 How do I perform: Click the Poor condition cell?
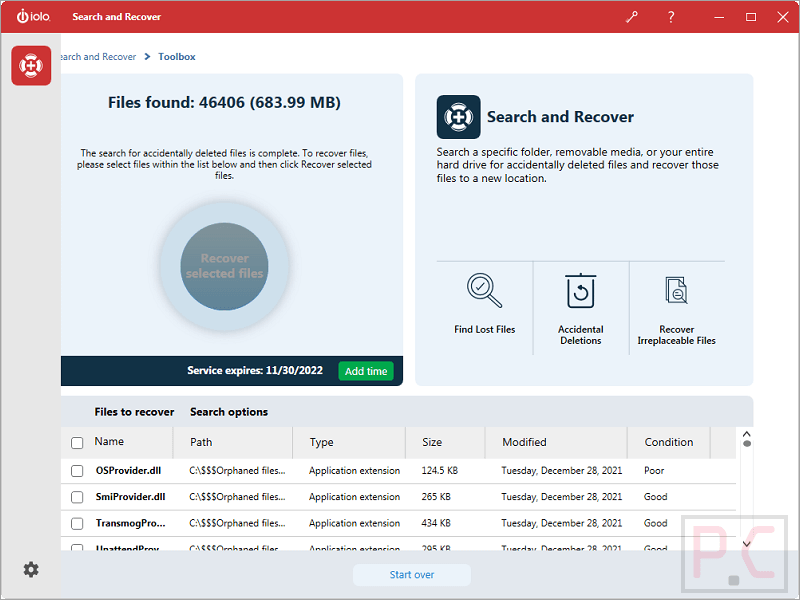click(654, 470)
